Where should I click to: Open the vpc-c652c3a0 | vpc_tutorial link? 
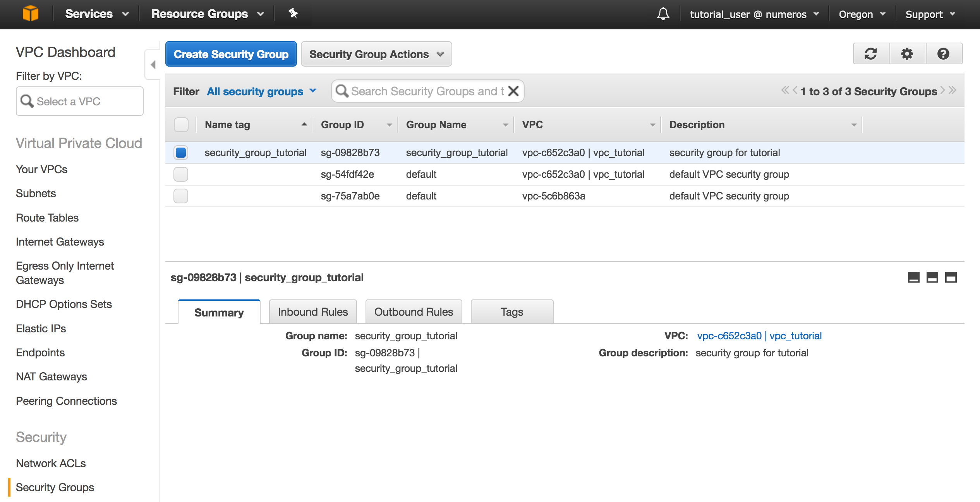point(759,336)
